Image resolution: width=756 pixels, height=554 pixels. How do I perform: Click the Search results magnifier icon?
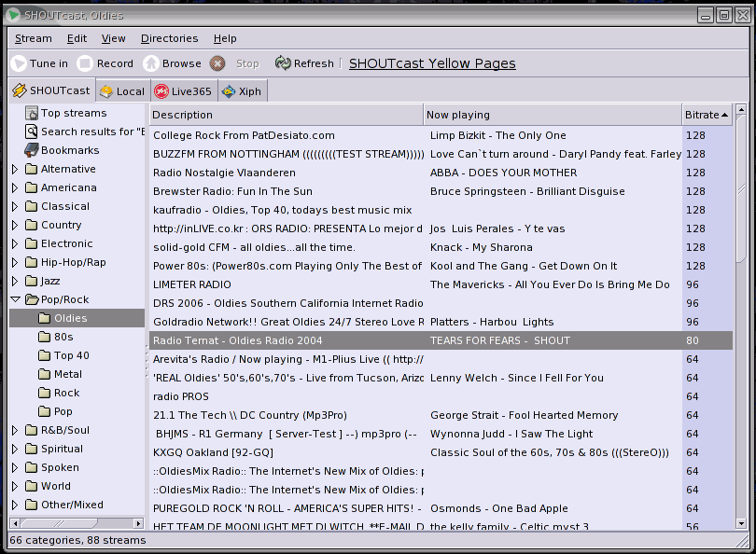point(32,132)
